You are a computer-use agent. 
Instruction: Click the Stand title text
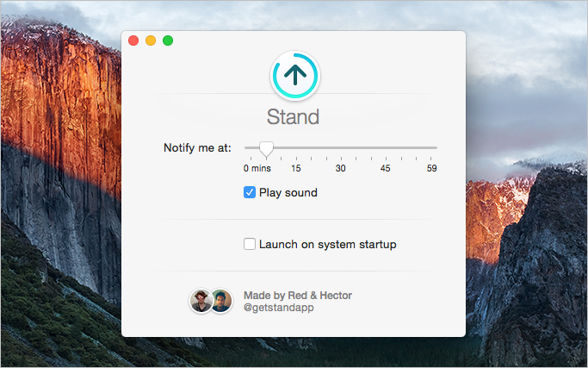coord(293,117)
